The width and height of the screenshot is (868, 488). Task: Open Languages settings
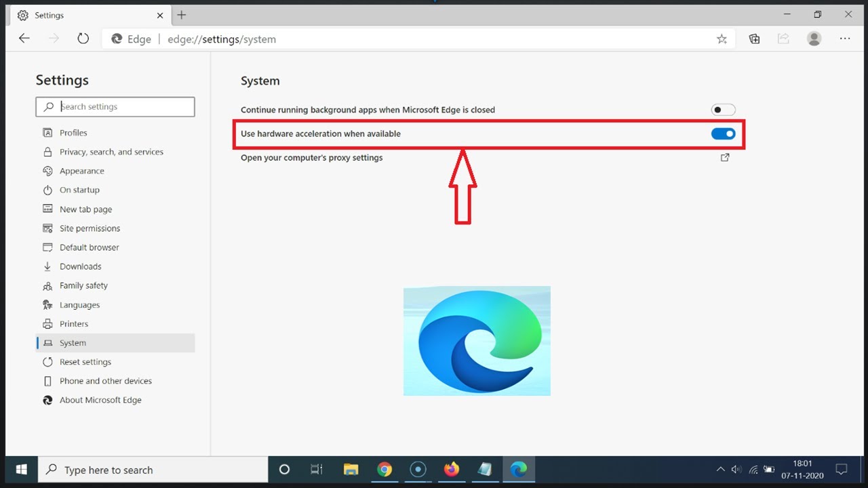click(x=115, y=305)
